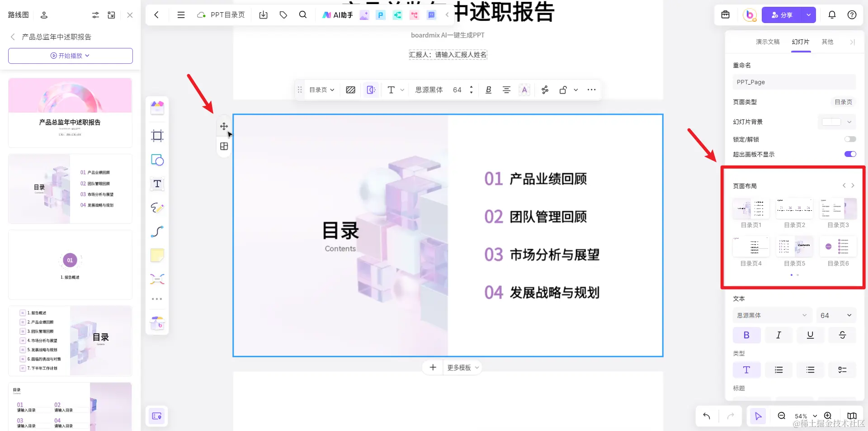
Task: Select the 目录页3 page layout thumbnail
Action: pyautogui.click(x=838, y=209)
